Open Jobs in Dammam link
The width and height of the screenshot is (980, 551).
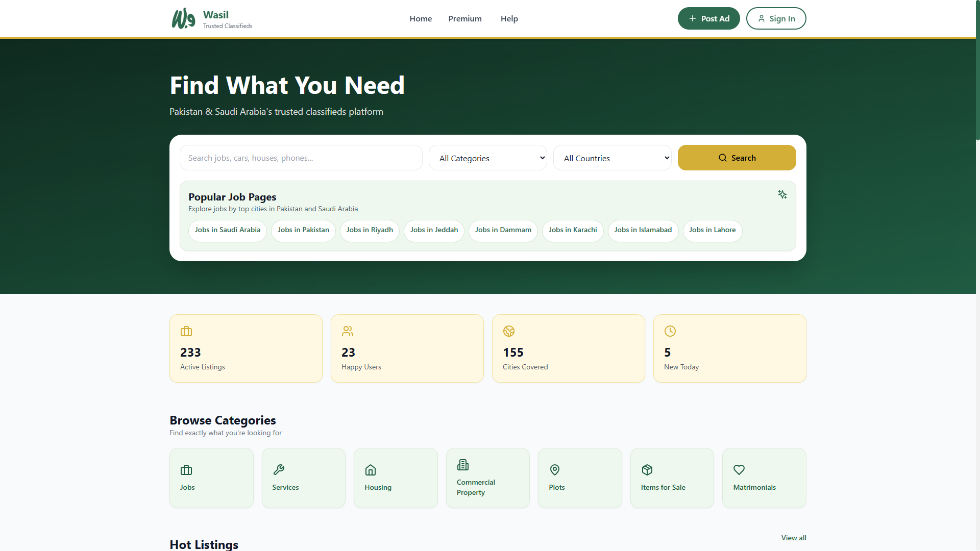(503, 231)
